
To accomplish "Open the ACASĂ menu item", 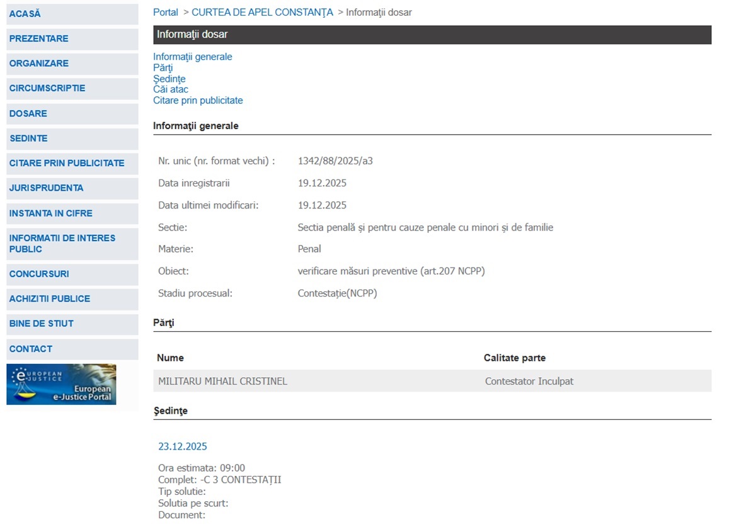I will [x=25, y=14].
